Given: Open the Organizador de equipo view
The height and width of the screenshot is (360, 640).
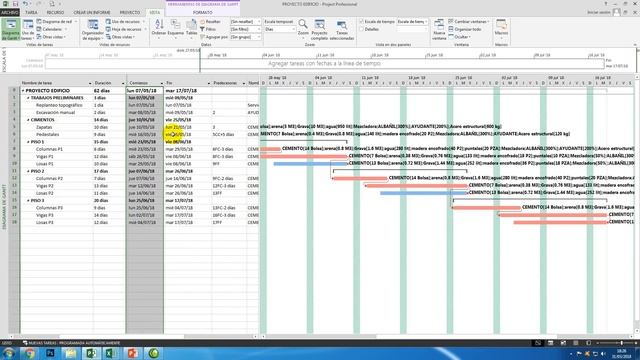Looking at the screenshot, I should point(93,29).
